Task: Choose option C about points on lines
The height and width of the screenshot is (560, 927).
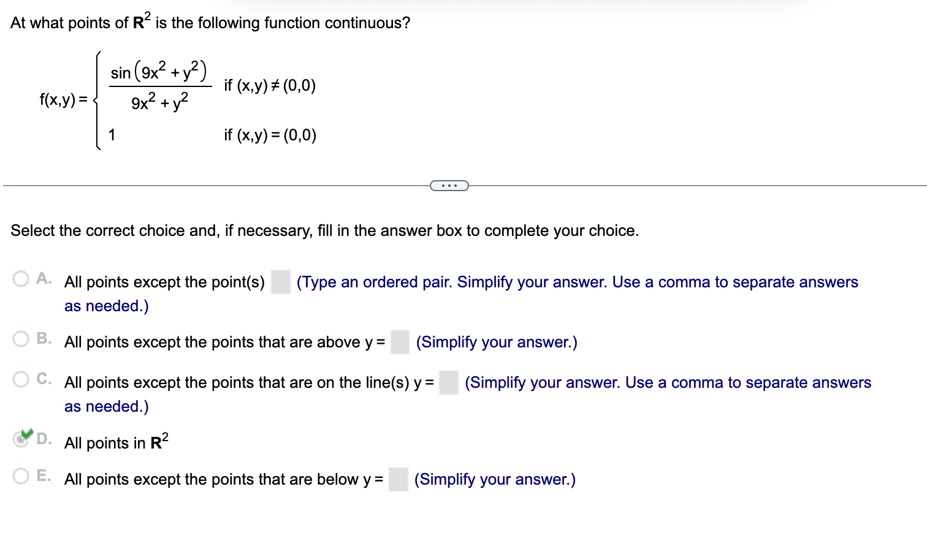Action: pos(20,380)
